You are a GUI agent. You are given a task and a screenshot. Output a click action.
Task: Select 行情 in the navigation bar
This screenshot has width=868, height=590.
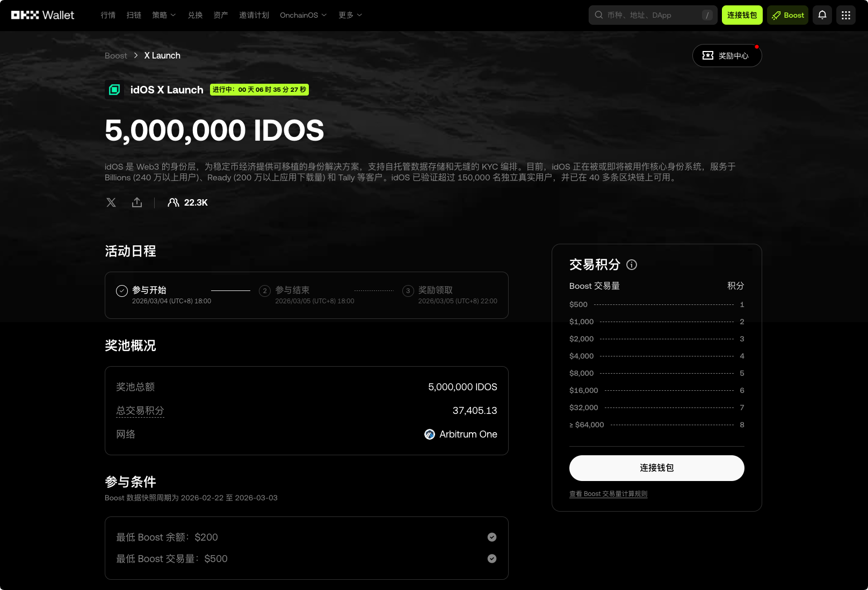pyautogui.click(x=107, y=15)
